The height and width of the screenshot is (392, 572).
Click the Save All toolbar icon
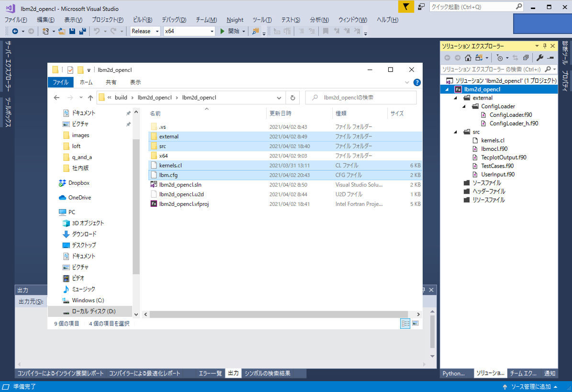pos(82,31)
